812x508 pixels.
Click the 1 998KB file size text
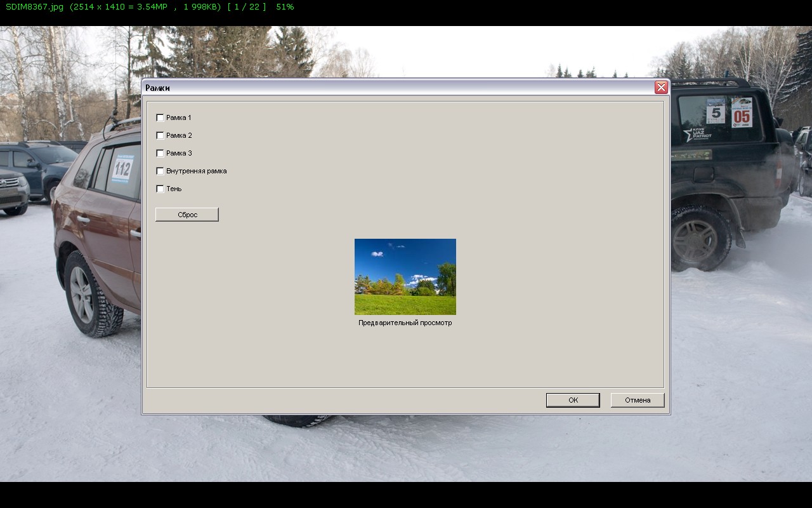pyautogui.click(x=199, y=7)
